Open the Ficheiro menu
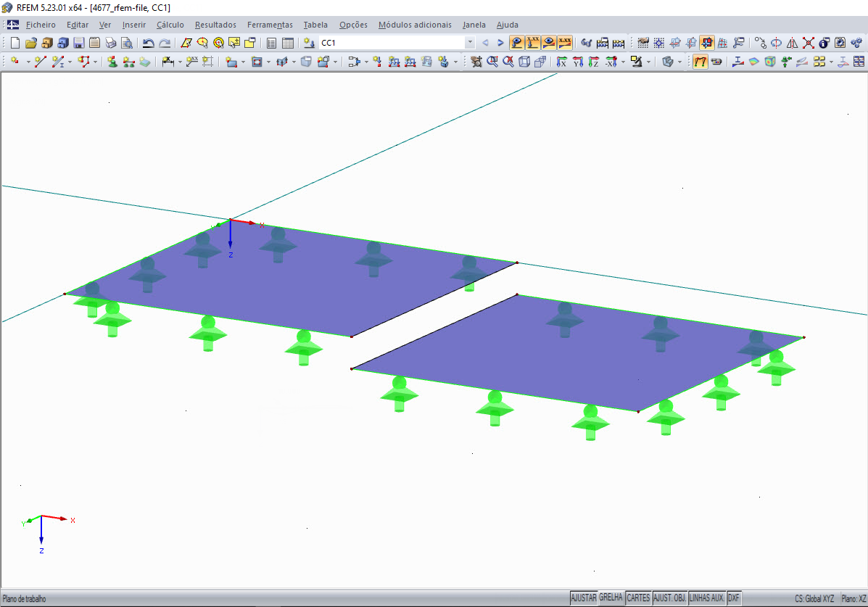868x607 pixels. 41,25
